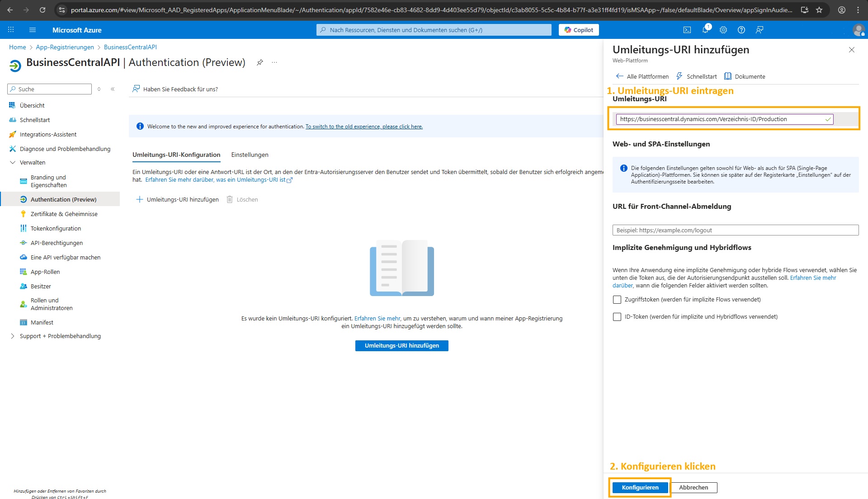This screenshot has width=868, height=499.
Task: Reload the browser page
Action: 42,9
